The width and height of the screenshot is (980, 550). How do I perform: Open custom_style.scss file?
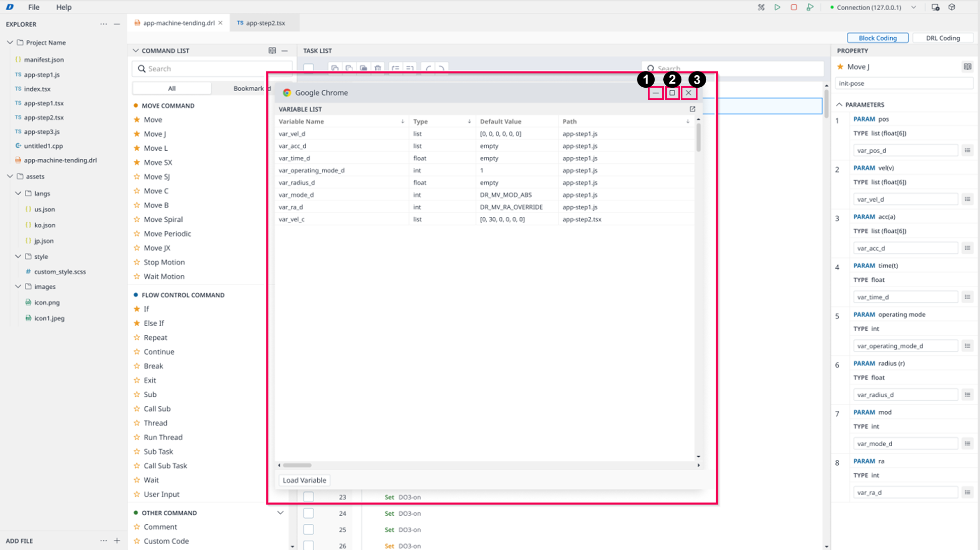point(60,271)
